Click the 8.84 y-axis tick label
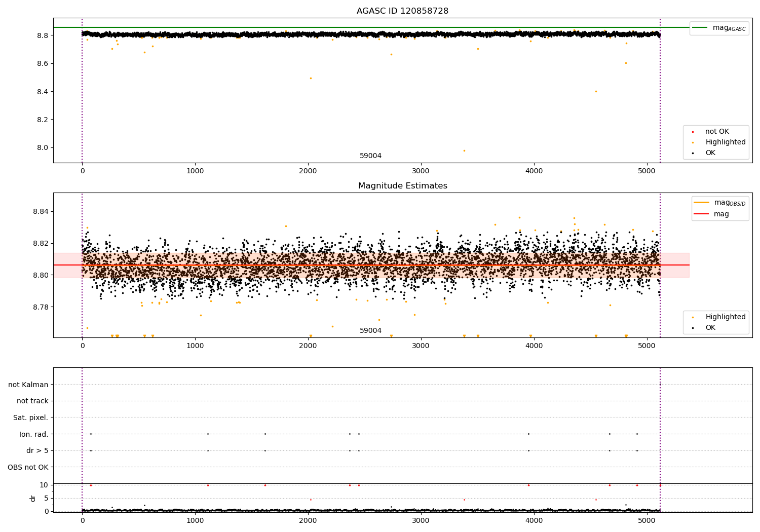The width and height of the screenshot is (760, 532). (41, 211)
